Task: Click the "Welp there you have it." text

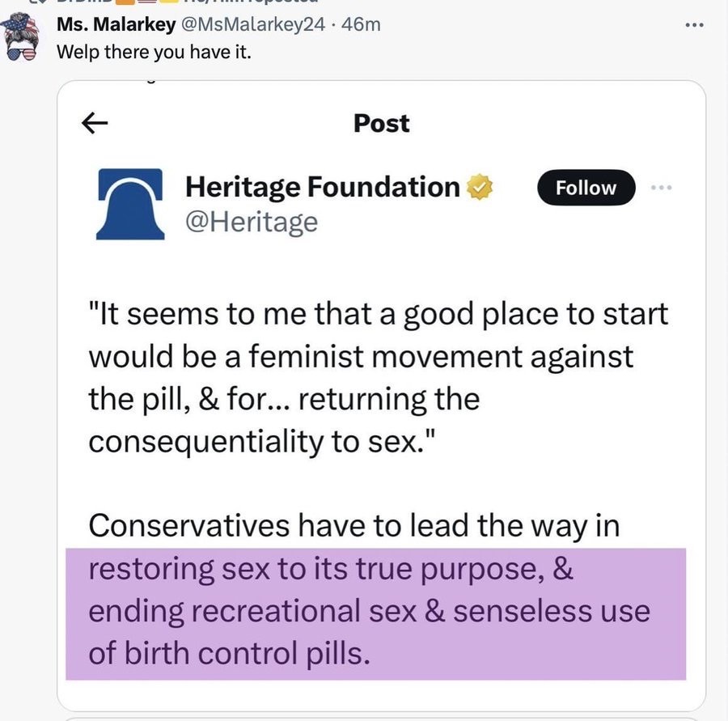Action: click(x=154, y=51)
